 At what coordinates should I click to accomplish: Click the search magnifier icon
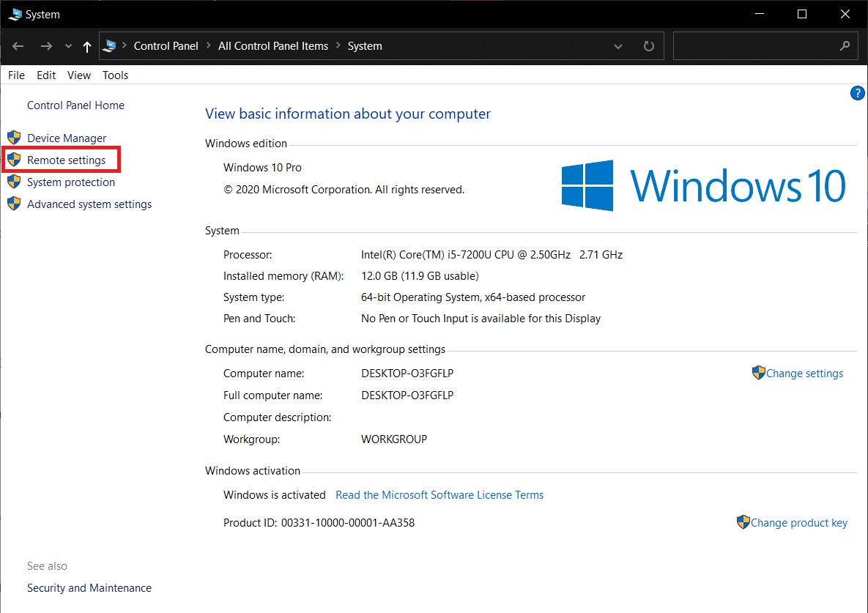pyautogui.click(x=845, y=46)
